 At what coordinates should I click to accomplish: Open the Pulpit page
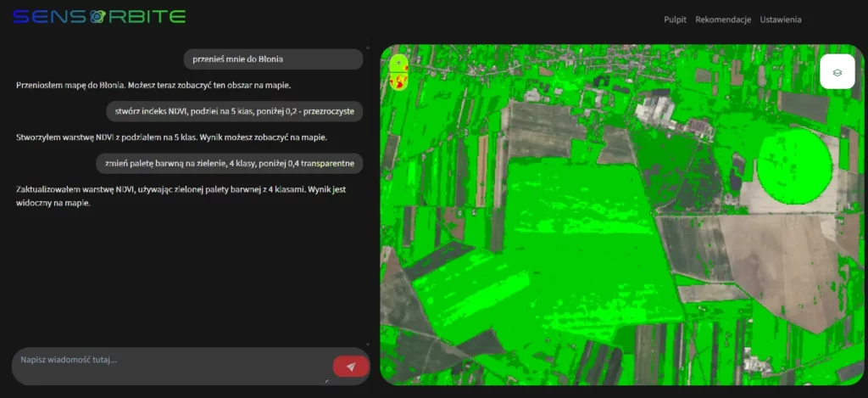(675, 20)
